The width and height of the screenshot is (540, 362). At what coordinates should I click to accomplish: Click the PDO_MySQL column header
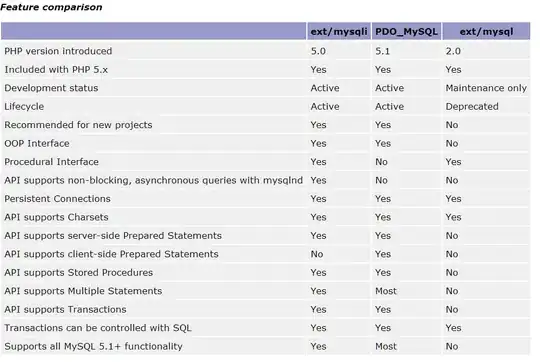(x=406, y=32)
